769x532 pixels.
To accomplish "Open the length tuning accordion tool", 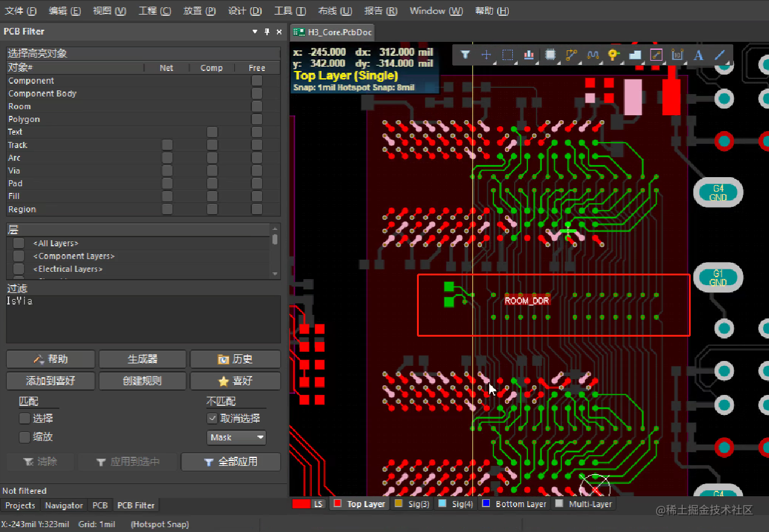I will tap(592, 55).
